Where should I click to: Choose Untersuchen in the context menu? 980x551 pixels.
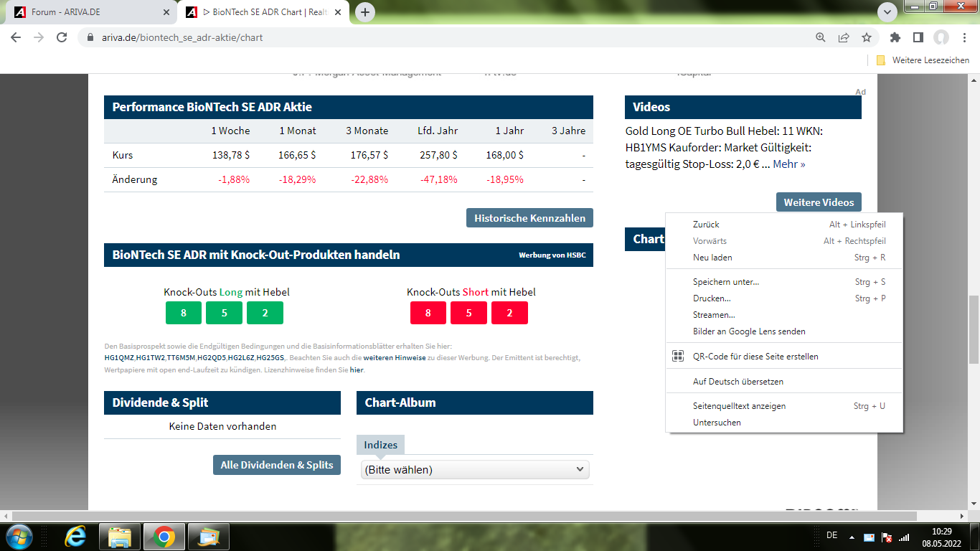click(x=784, y=423)
